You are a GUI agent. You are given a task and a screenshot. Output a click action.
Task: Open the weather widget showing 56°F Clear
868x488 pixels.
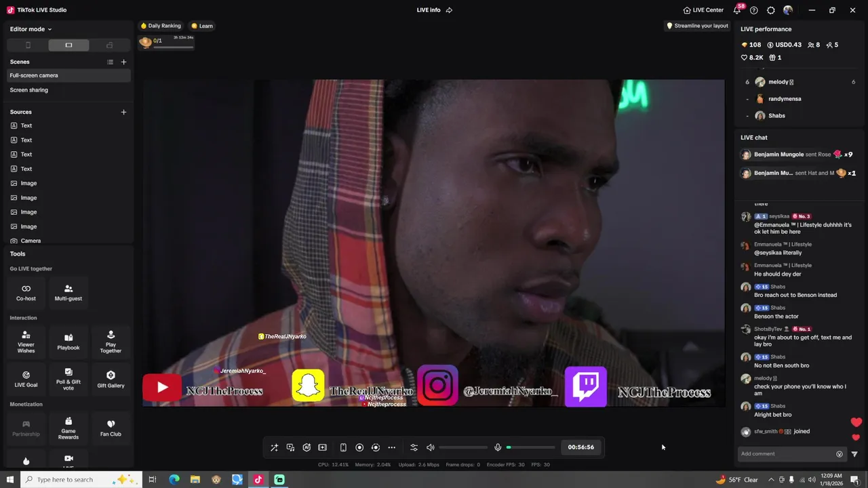pyautogui.click(x=737, y=480)
